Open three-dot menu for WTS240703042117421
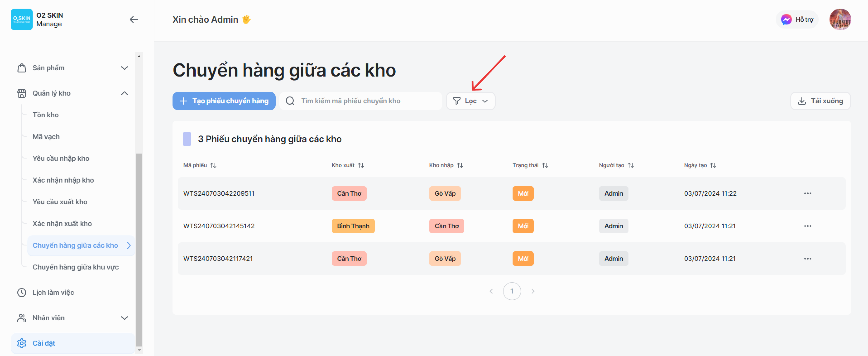 tap(807, 259)
